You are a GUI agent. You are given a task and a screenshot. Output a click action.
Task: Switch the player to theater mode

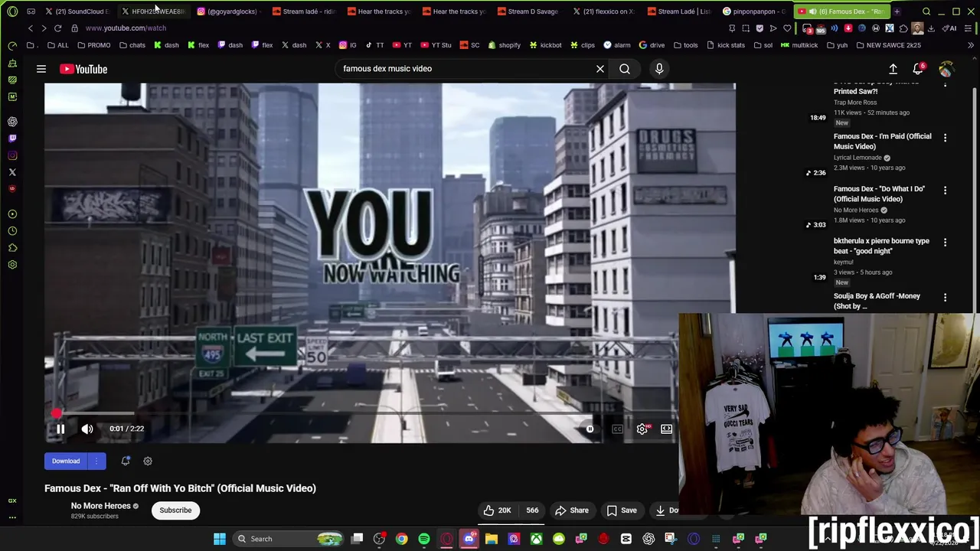[x=667, y=429]
